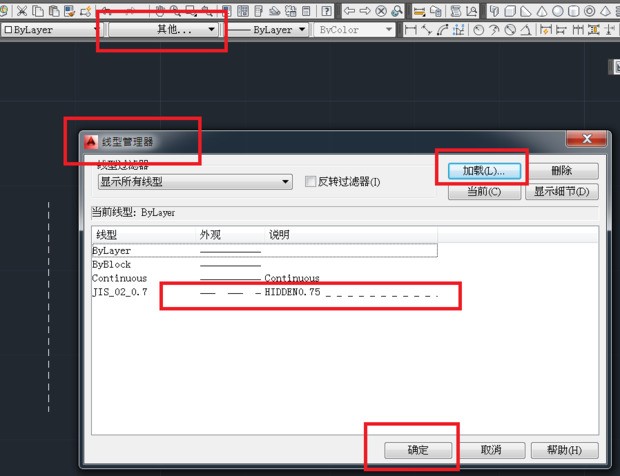Open the 其他... linetype dropdown
This screenshot has width=620, height=476.
pyautogui.click(x=163, y=30)
